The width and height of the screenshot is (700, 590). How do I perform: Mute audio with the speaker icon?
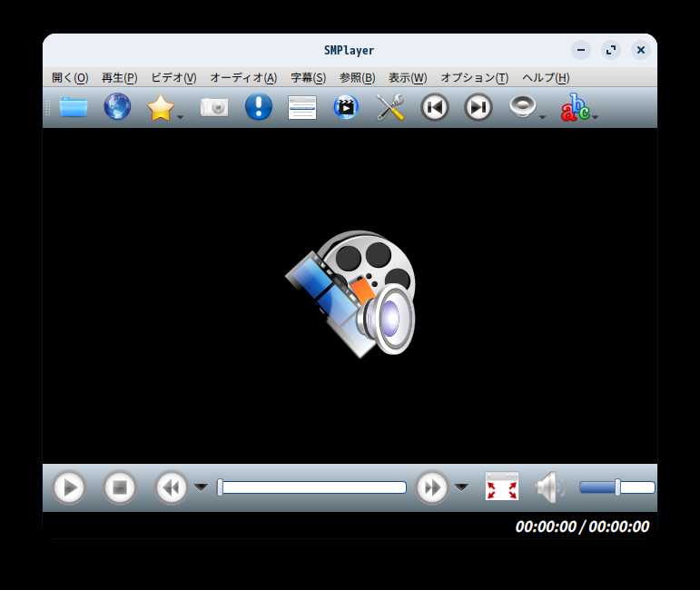tap(550, 487)
